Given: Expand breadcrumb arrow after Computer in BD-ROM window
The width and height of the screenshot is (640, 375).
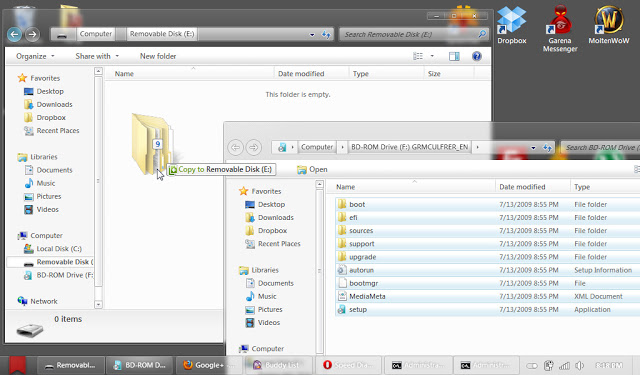Looking at the screenshot, I should [x=342, y=147].
